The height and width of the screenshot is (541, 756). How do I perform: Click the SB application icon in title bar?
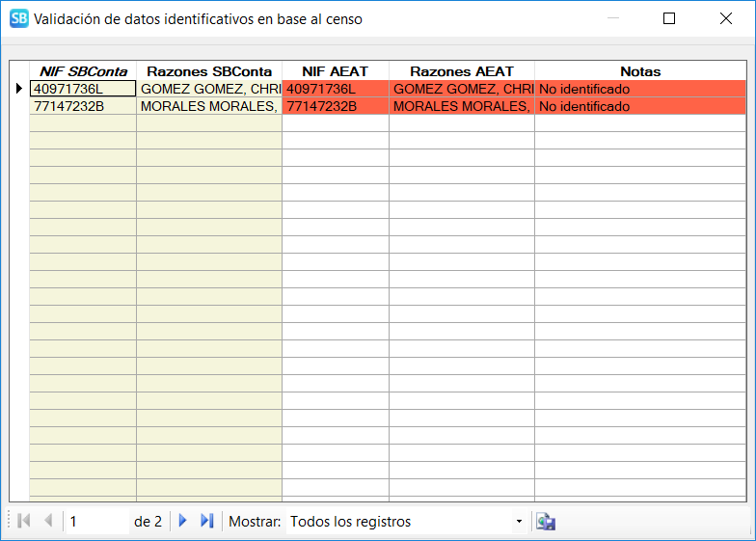coord(18,18)
